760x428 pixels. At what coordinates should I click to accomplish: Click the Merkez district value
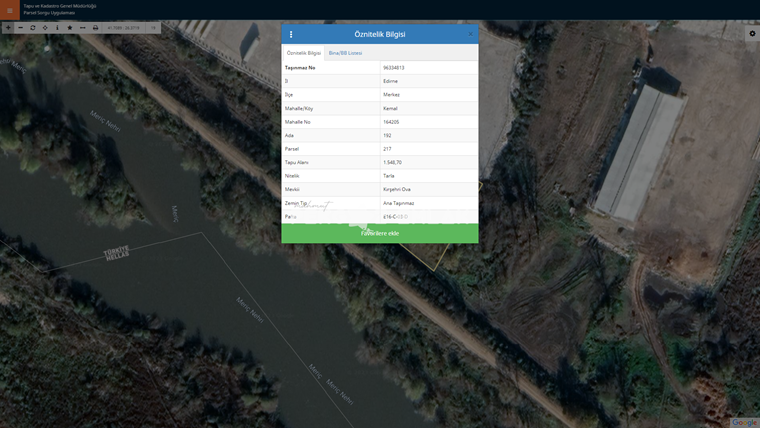[x=391, y=95]
